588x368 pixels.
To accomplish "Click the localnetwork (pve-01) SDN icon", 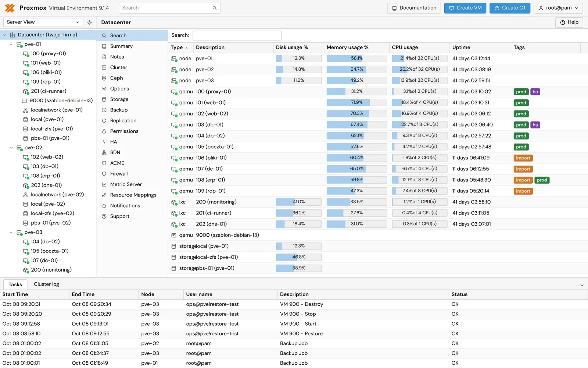I will [x=26, y=110].
